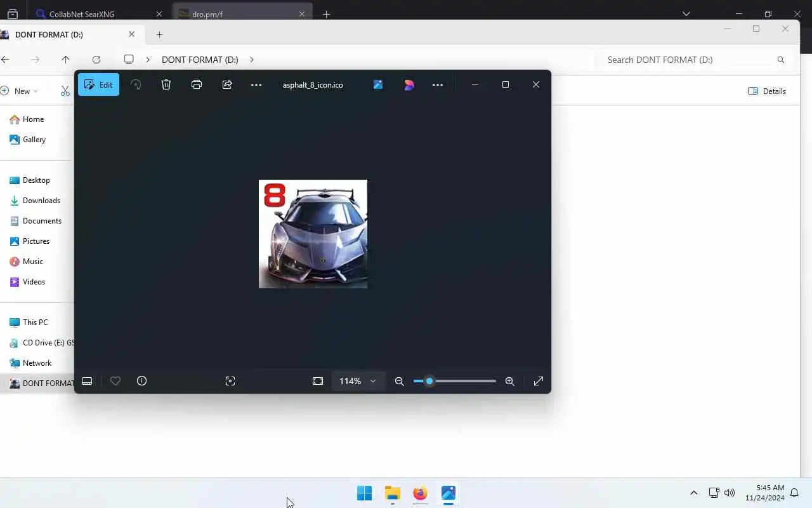Open Documents folder in sidebar

tap(36, 220)
